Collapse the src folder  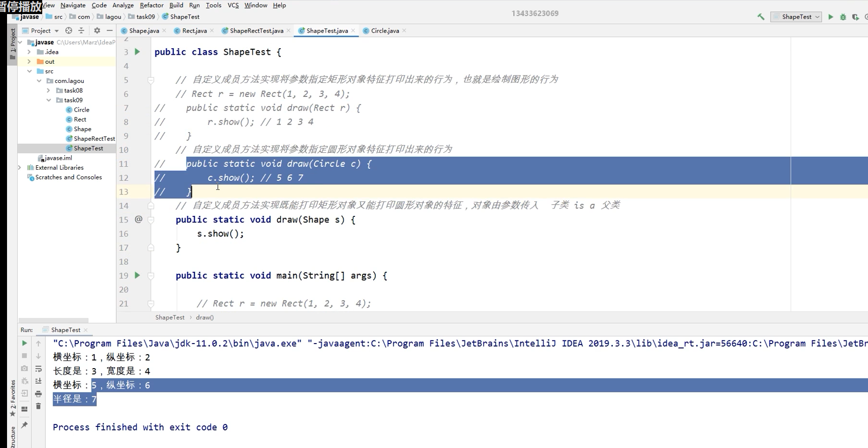(29, 71)
